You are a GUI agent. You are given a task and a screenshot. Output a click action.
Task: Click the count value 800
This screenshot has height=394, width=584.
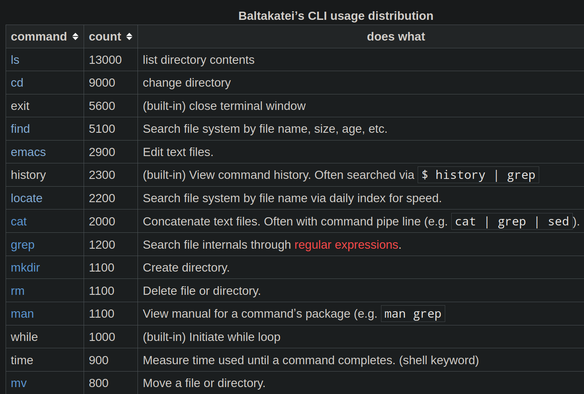point(98,383)
